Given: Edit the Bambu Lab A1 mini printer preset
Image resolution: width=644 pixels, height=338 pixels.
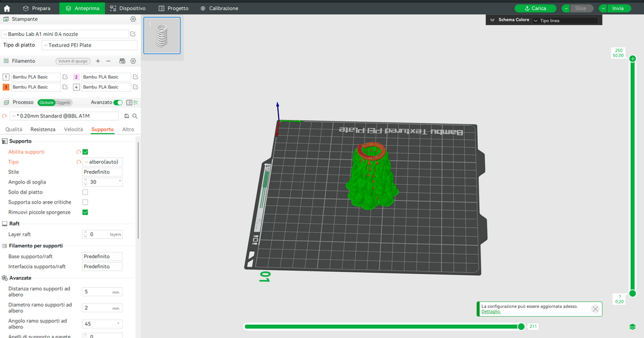Looking at the screenshot, I should click(133, 34).
